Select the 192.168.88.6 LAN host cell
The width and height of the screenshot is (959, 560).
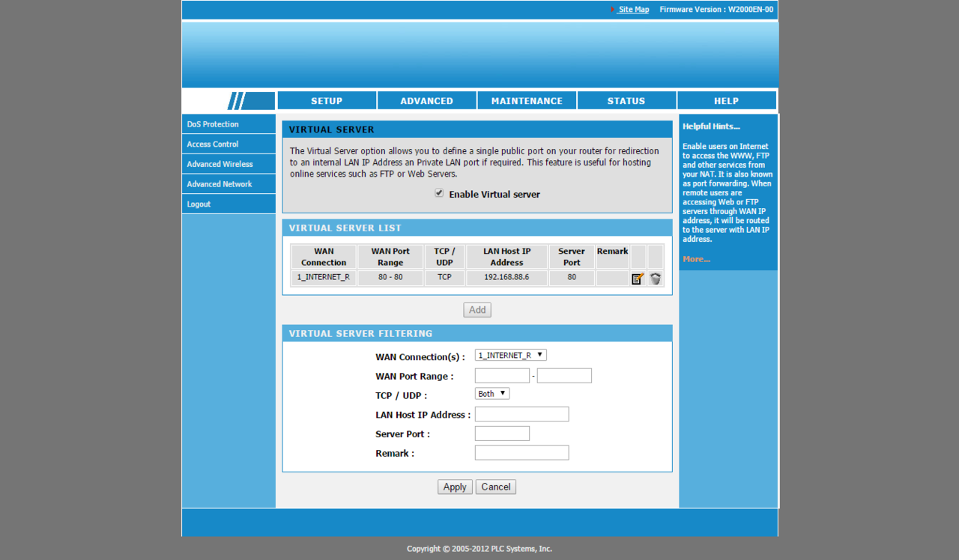click(x=506, y=278)
